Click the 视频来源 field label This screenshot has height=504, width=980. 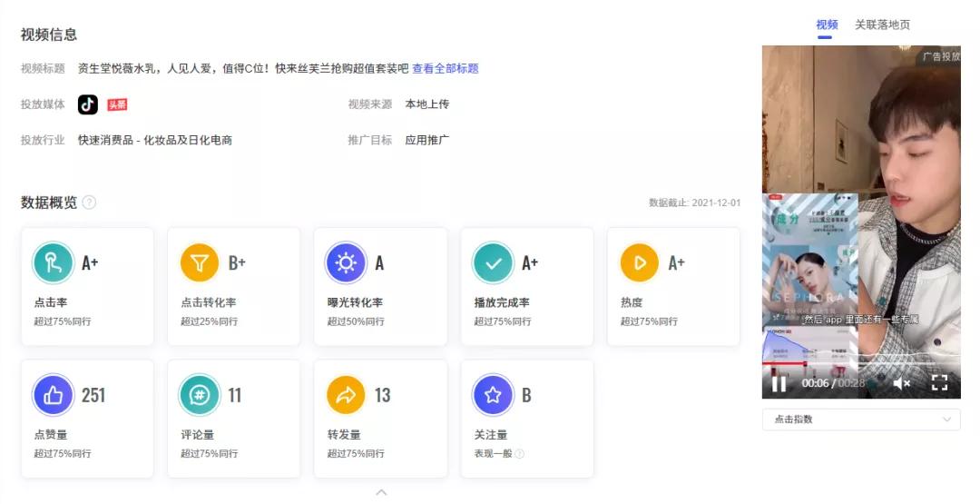(370, 104)
